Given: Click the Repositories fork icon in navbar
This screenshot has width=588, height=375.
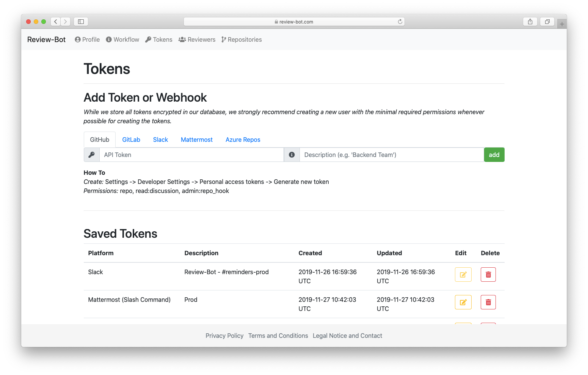Looking at the screenshot, I should (224, 39).
